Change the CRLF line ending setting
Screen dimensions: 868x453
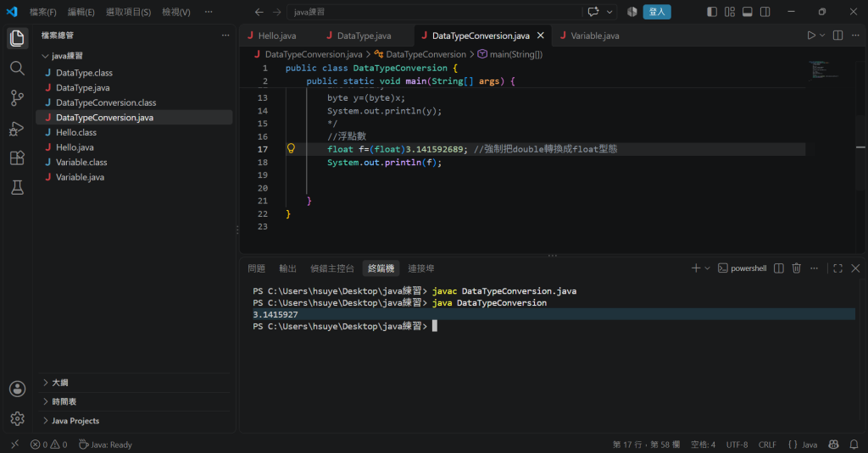tap(767, 445)
